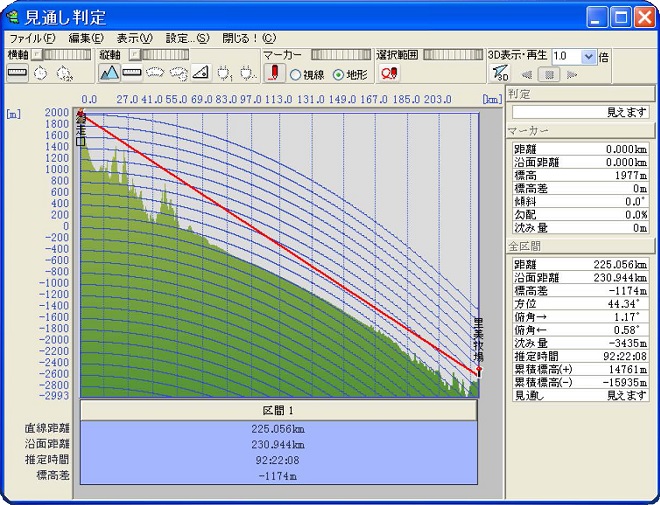The image size is (660, 505).
Task: Open 3D display with the 3D plane icon
Action: pyautogui.click(x=500, y=74)
